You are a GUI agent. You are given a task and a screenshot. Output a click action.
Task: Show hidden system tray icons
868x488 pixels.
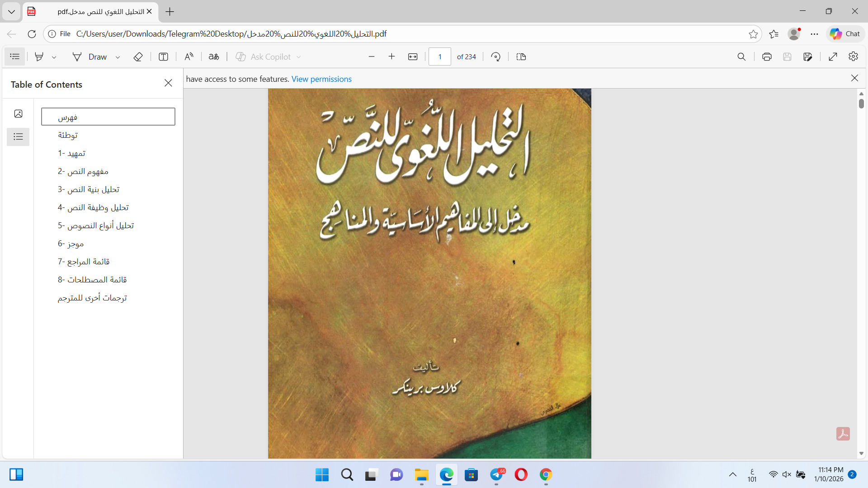coord(733,475)
